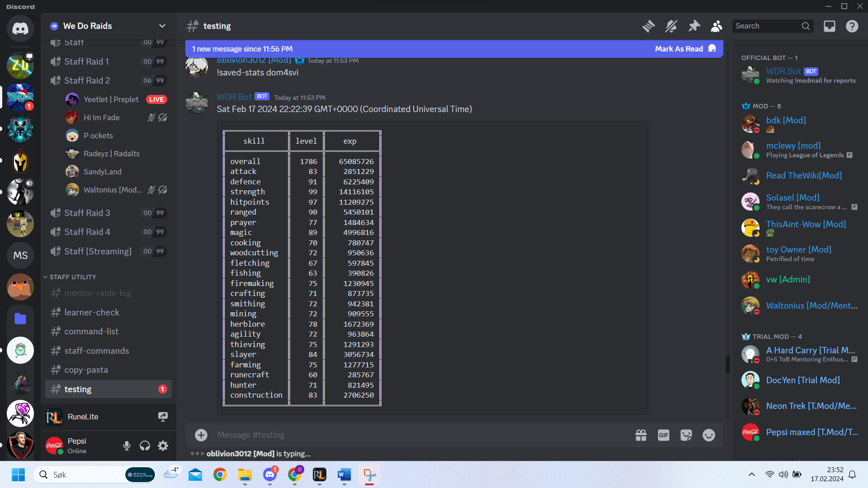Click Windows taskbar search box
Viewport: 868px width, 488px height.
94,474
